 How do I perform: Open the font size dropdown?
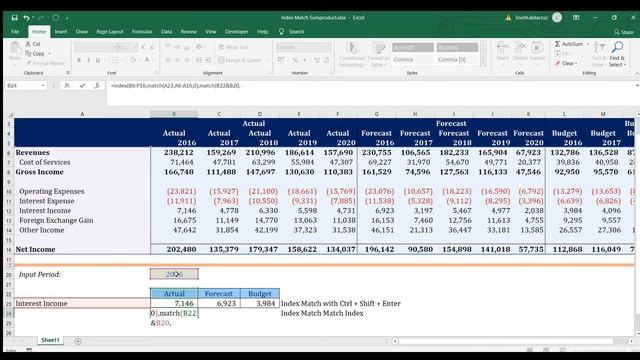tap(135, 47)
